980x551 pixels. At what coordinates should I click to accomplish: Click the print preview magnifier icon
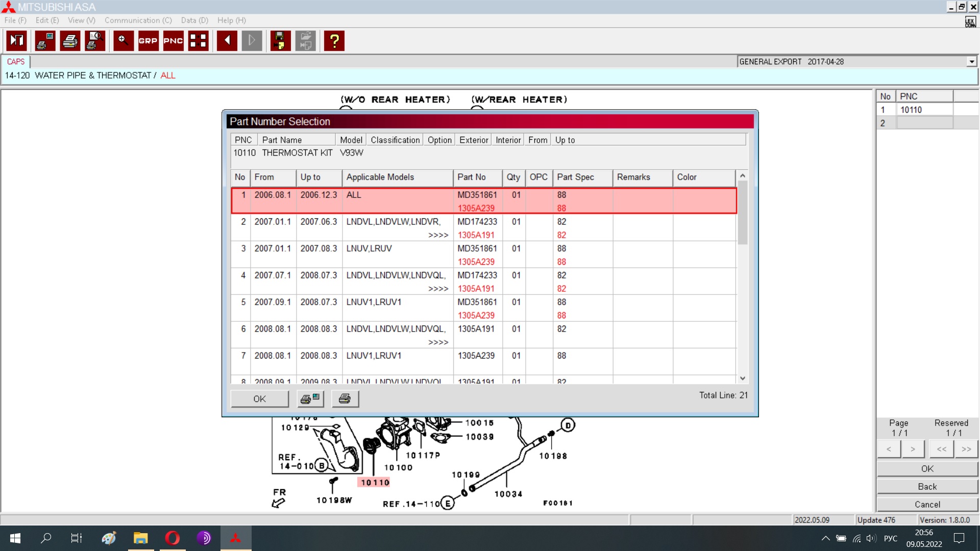(95, 41)
